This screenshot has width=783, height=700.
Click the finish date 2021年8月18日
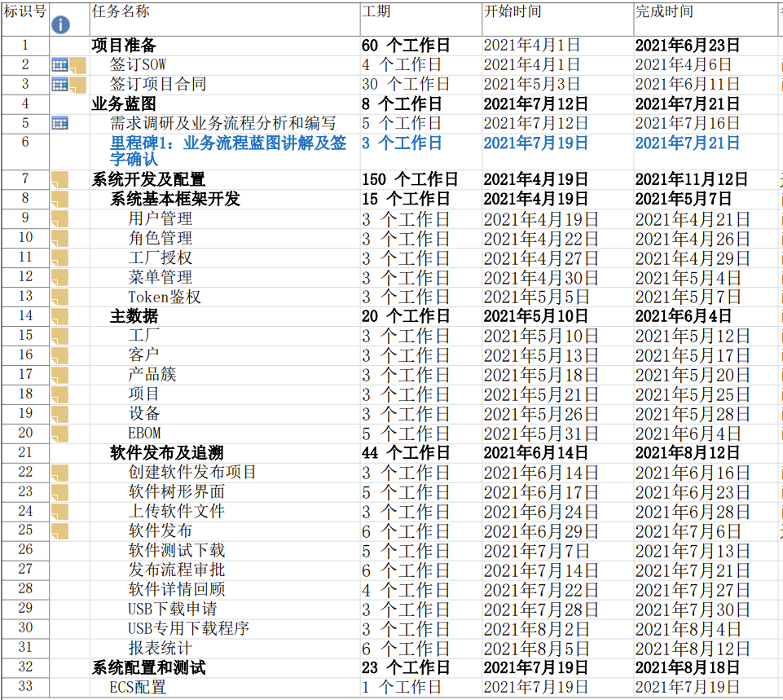688,667
